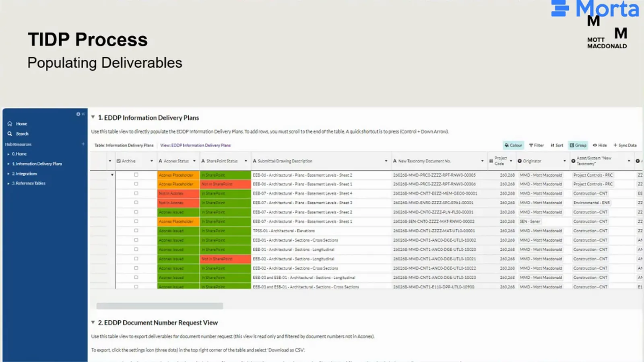The height and width of the screenshot is (362, 644).
Task: Collapse the sidebar with double-chevron icon
Action: 83,114
